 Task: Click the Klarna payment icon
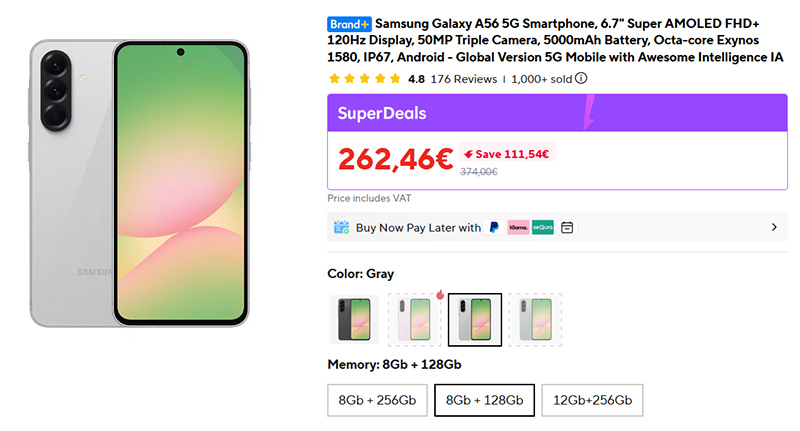click(x=518, y=228)
